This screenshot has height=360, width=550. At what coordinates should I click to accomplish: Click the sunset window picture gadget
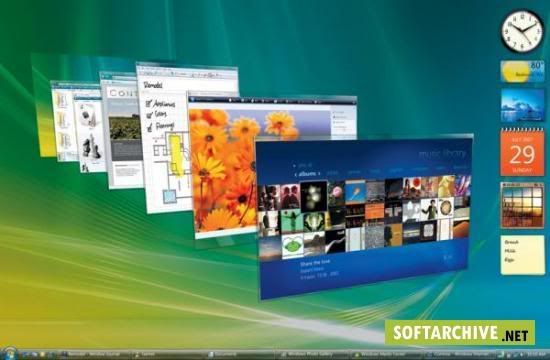pos(522,205)
